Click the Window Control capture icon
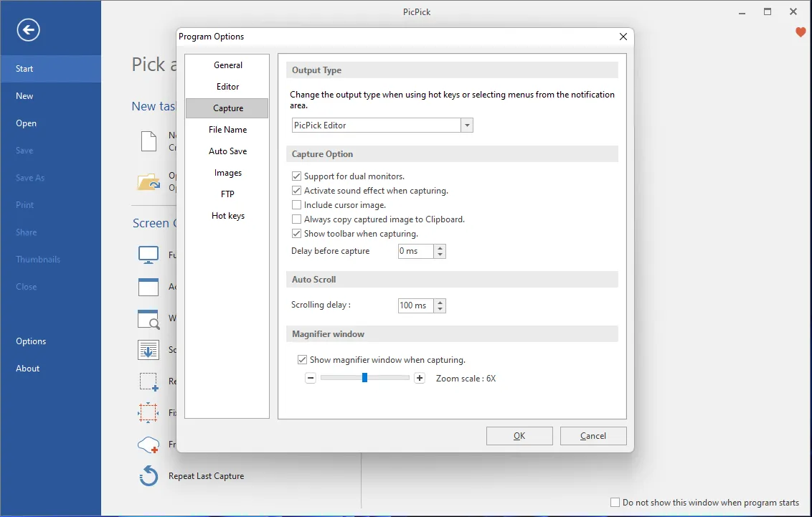This screenshot has width=812, height=517. (148, 318)
